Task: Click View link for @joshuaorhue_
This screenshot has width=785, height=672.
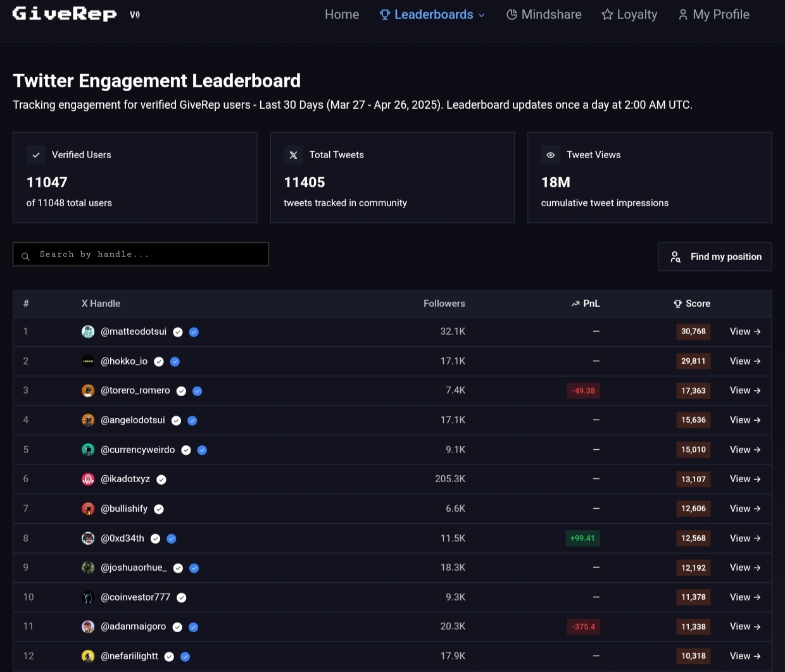Action: (x=745, y=568)
